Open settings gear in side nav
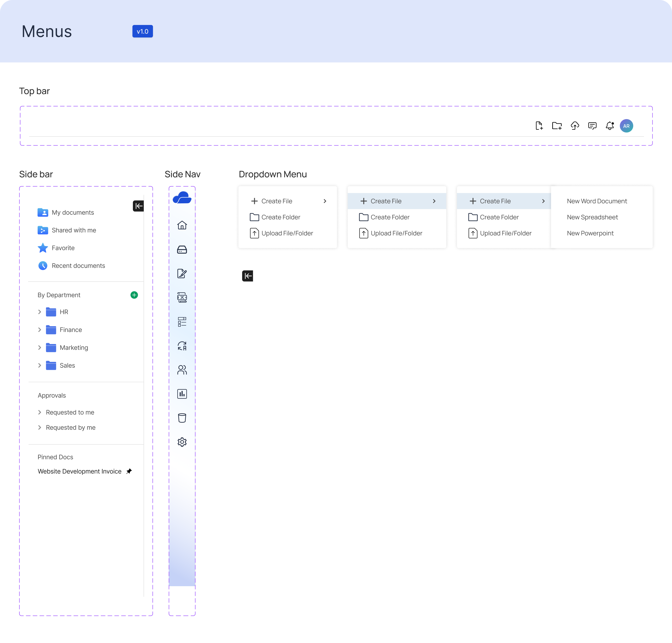 (182, 442)
